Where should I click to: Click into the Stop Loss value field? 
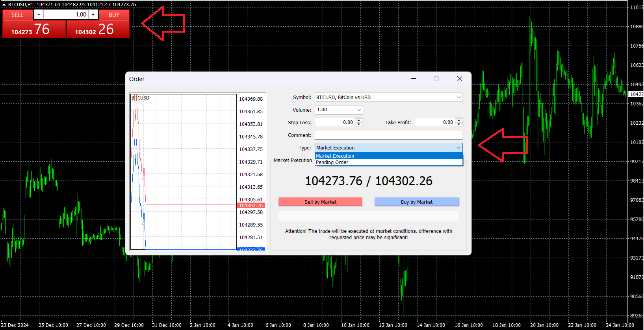tap(335, 122)
